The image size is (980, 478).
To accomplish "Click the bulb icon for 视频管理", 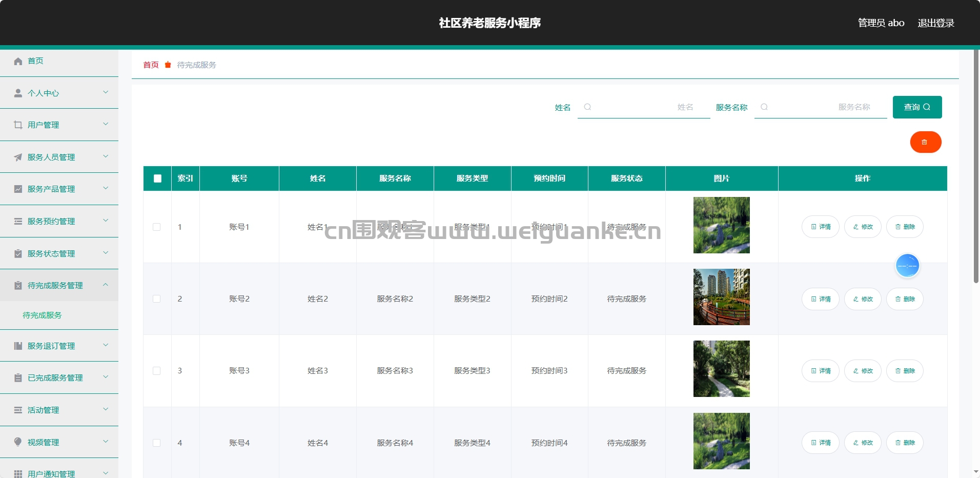I will click(x=18, y=442).
